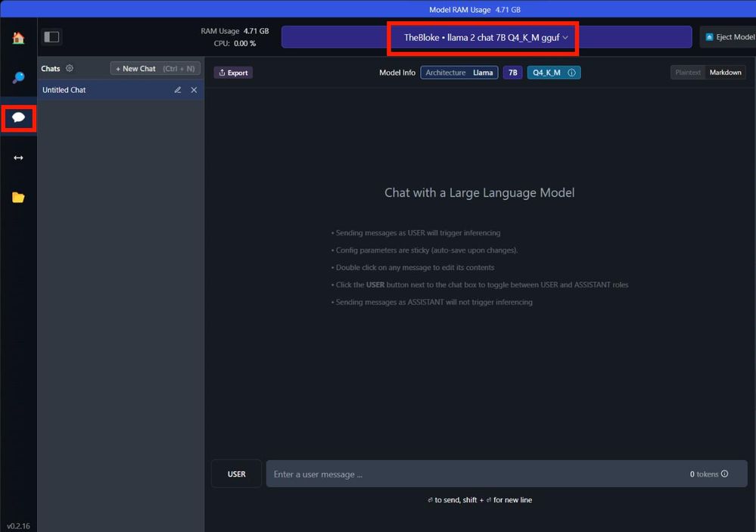Select Untitled Chat in chat list
This screenshot has height=532, width=756.
click(98, 90)
